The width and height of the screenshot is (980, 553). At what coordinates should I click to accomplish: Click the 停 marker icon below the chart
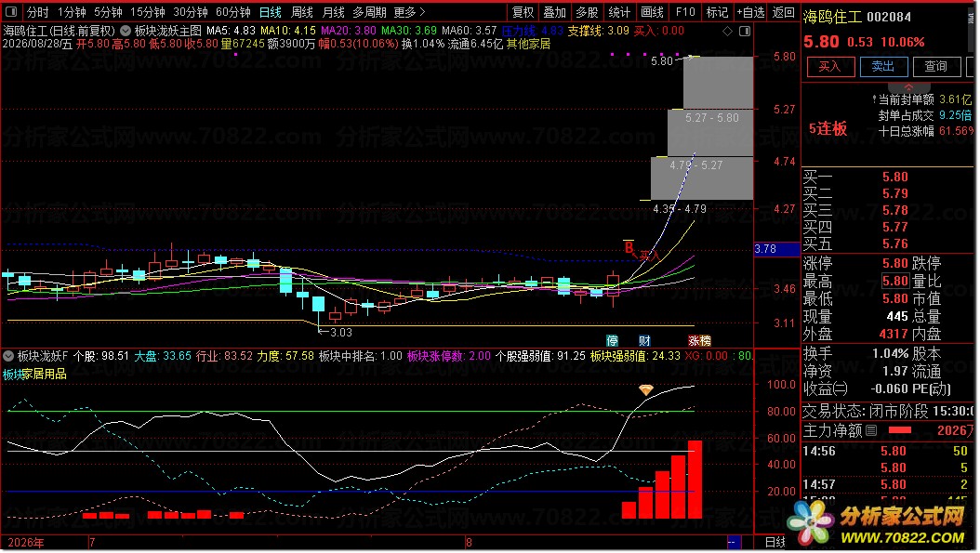click(x=613, y=340)
